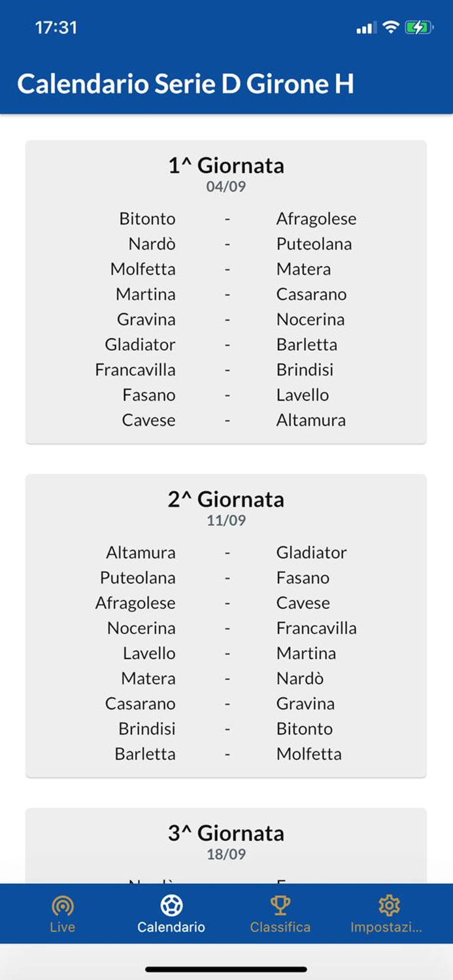Tap the clock showing 17:31
This screenshot has height=980, width=453.
(58, 27)
